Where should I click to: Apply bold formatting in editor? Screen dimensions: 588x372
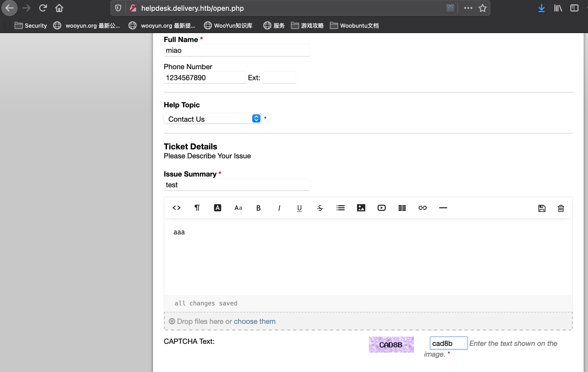(x=258, y=208)
